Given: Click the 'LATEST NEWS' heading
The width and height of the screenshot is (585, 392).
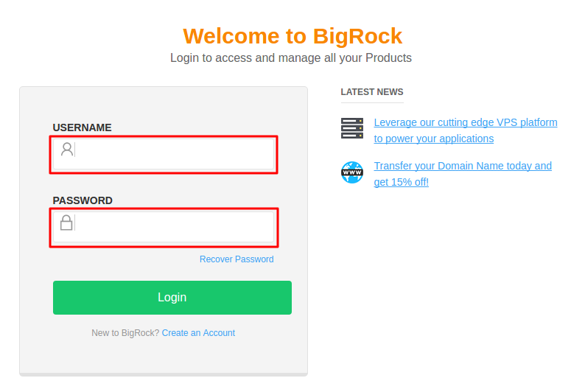Looking at the screenshot, I should (x=372, y=92).
